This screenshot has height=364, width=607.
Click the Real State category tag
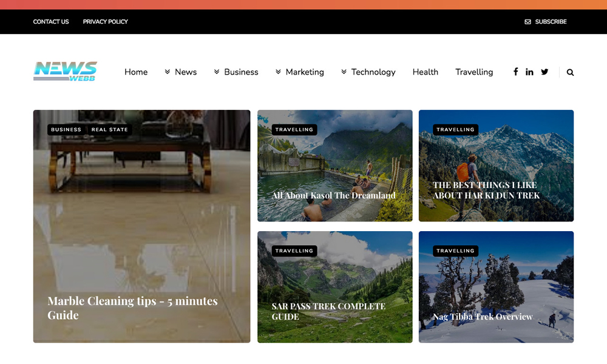(x=110, y=130)
